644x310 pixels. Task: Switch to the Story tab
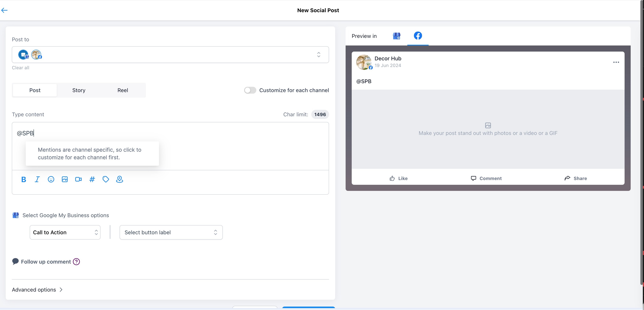[79, 90]
